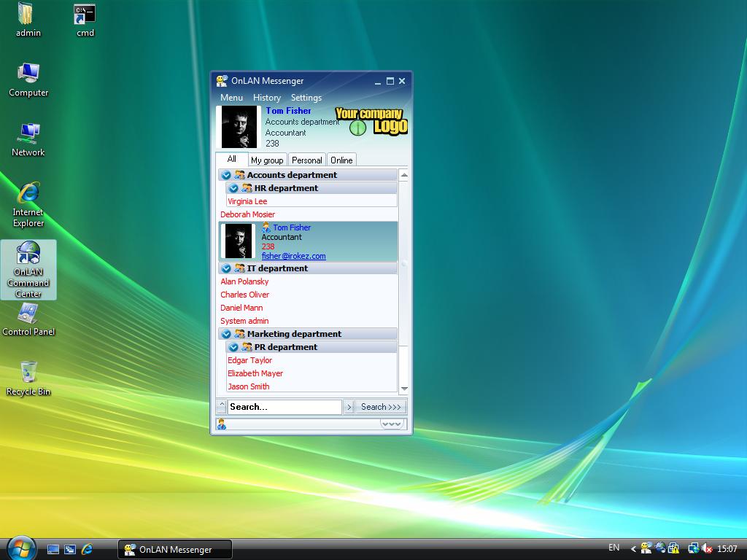Screen dimensions: 747x560
Task: Click the muted volume tray icon
Action: point(706,548)
